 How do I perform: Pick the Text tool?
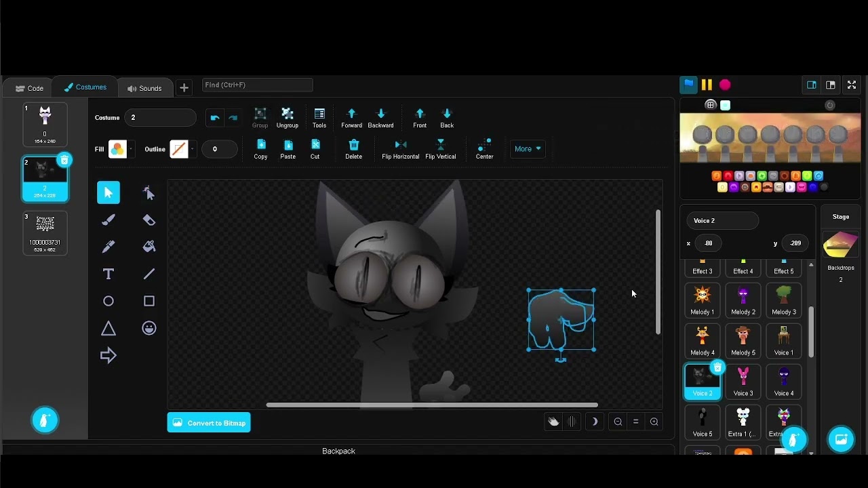(108, 274)
